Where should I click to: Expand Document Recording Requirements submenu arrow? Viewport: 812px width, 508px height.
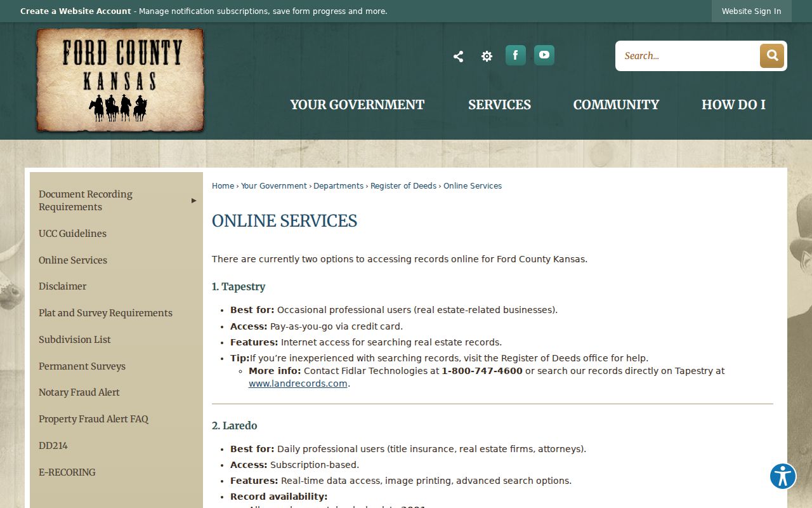pyautogui.click(x=194, y=201)
